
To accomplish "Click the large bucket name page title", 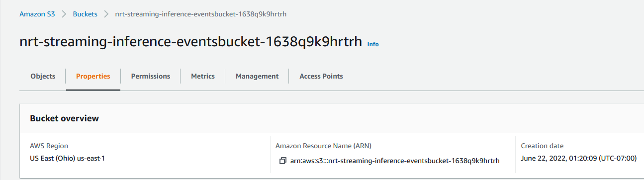I will coord(190,43).
